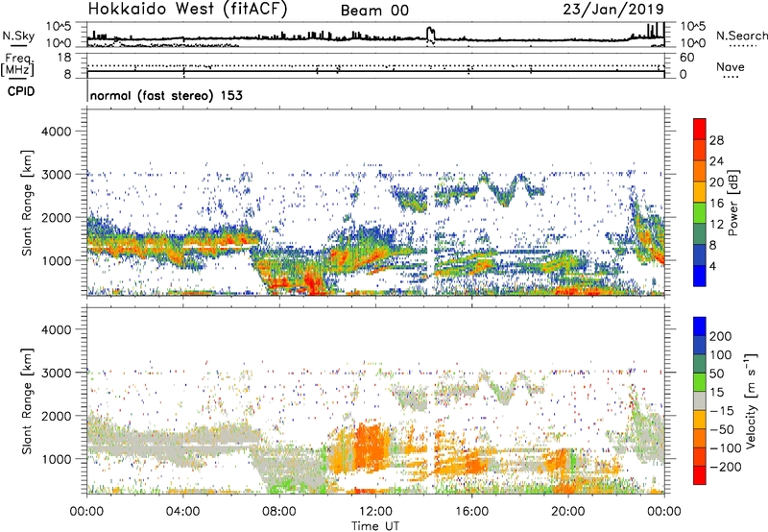Click the date '23/Jan/2019'
Image resolution: width=768 pixels, height=532 pixels.
613,9
